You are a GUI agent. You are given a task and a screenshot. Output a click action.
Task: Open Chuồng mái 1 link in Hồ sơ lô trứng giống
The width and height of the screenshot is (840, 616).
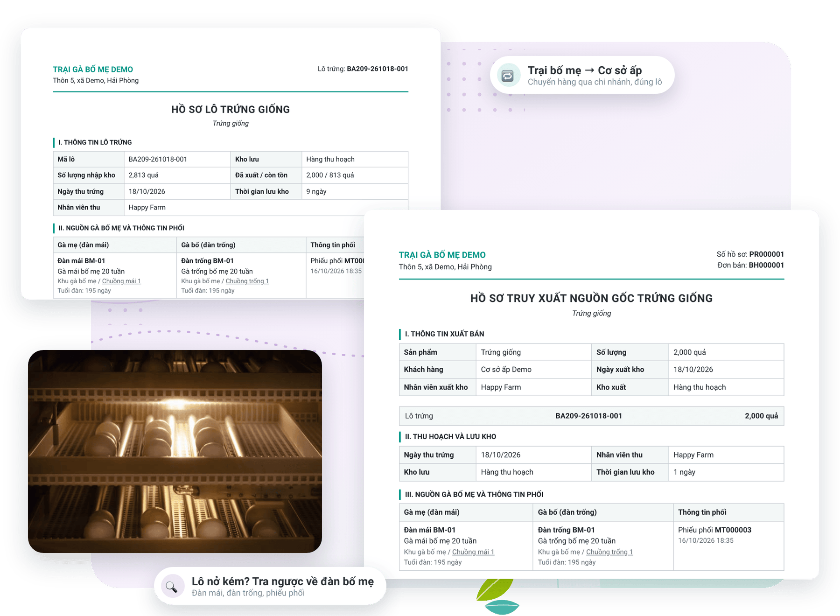(121, 281)
